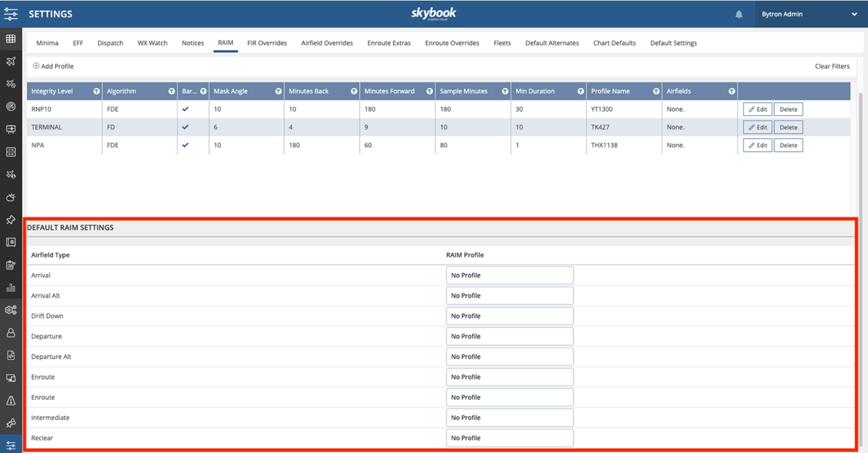Open the user profile icon in sidebar

coord(11,332)
